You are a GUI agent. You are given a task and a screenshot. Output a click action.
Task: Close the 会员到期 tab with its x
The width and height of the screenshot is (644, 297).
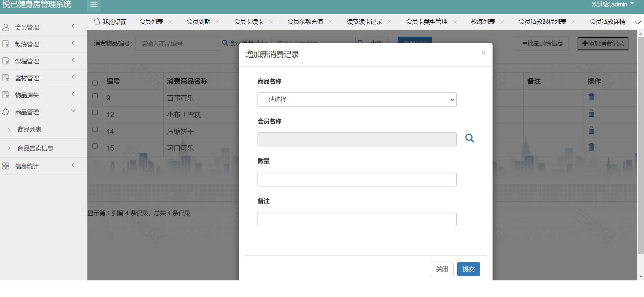(217, 22)
